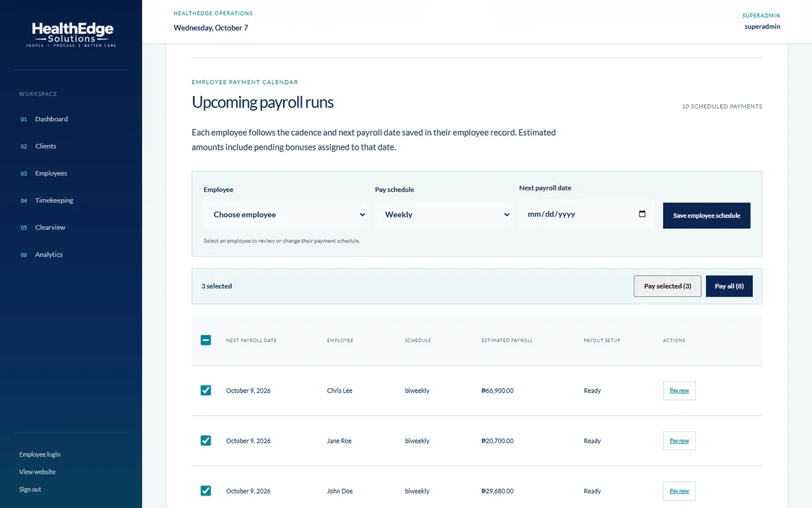Click the HealthEdge Solutions logo
812x508 pixels.
(71, 35)
